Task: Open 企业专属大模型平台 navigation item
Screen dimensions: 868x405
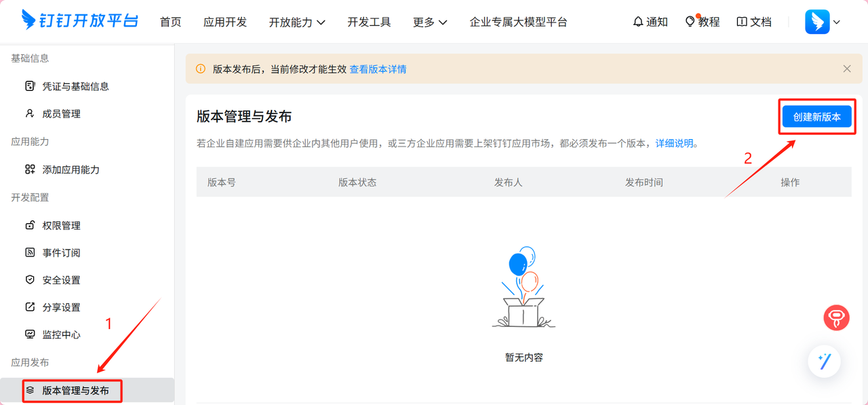Action: (x=518, y=22)
